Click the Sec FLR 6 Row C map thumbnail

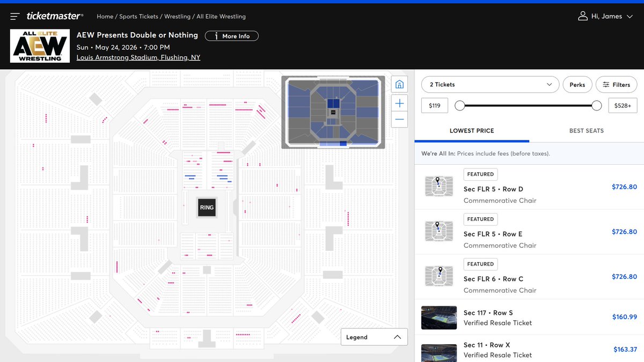(x=438, y=276)
